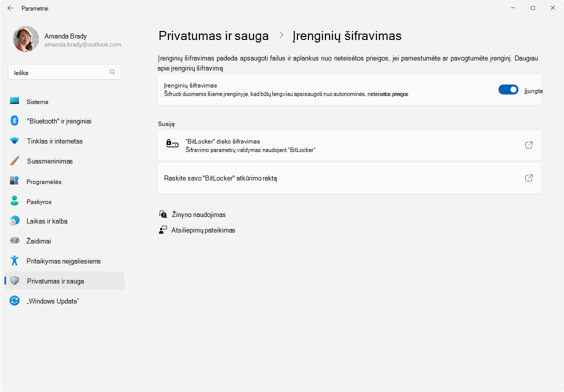Click amanda.brady@outlook.com email text
Screen dimensions: 564x392
tap(82, 44)
